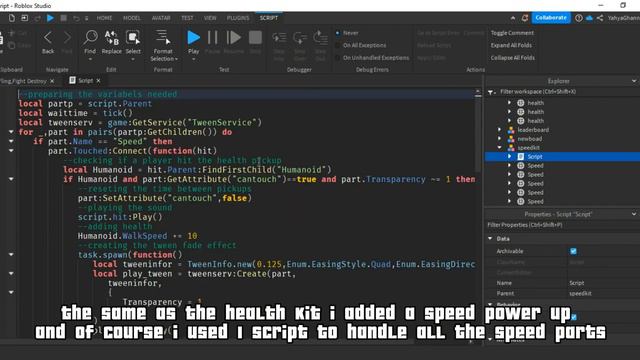Click the Pause button in the Test group

point(213,38)
